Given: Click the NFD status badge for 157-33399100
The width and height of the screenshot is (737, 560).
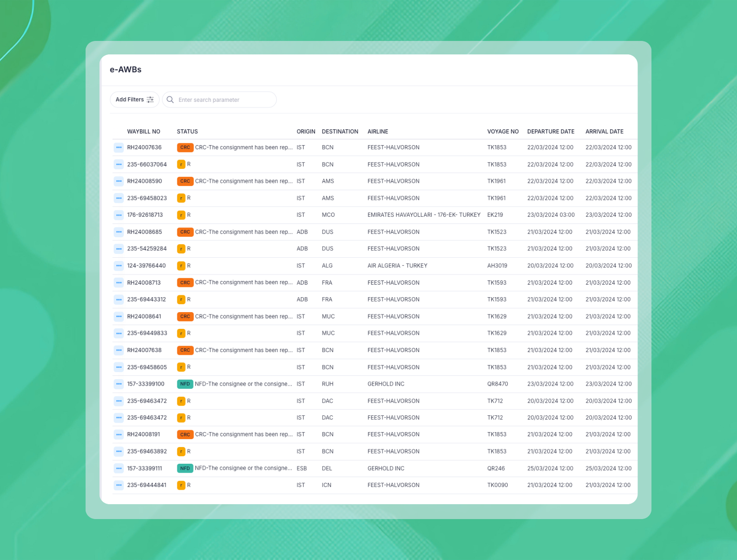Looking at the screenshot, I should pyautogui.click(x=185, y=384).
